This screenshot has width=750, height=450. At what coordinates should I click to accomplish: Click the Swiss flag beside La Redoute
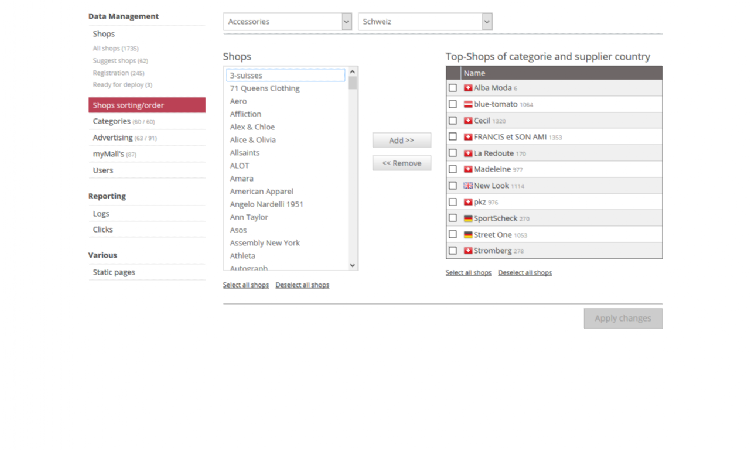pos(468,153)
